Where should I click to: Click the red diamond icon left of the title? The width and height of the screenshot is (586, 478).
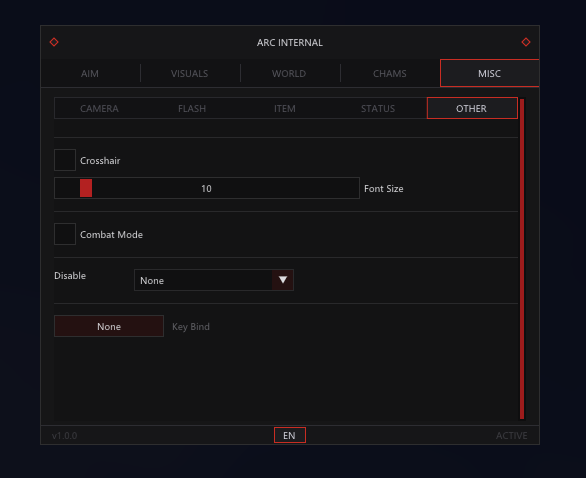click(54, 42)
